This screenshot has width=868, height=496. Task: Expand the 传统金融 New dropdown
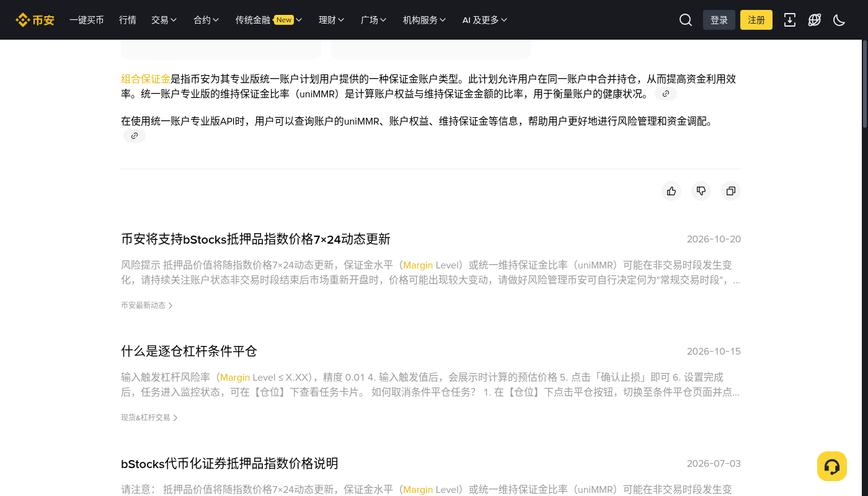coord(269,20)
